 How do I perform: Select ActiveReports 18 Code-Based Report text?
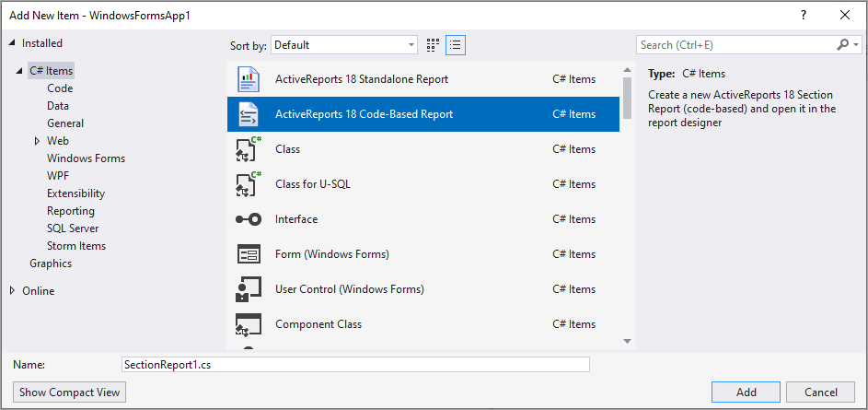point(364,114)
